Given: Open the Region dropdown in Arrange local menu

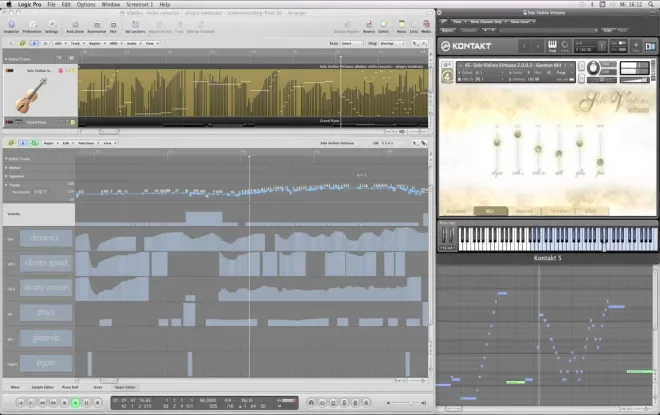Looking at the screenshot, I should point(96,43).
